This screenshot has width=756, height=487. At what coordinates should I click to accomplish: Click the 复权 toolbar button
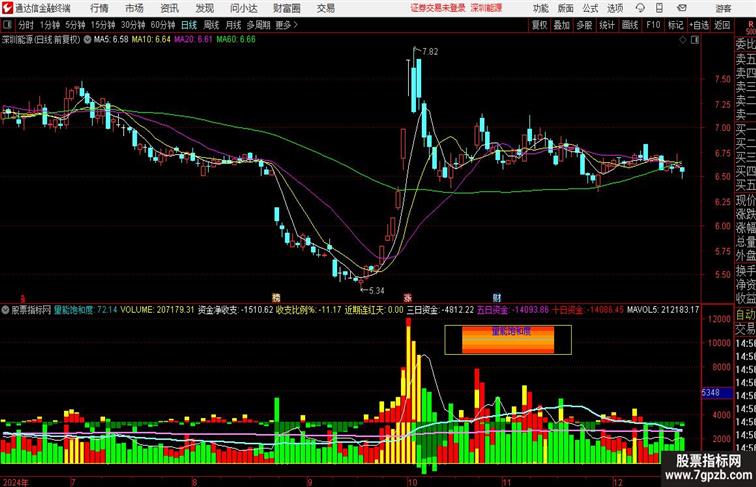(540, 25)
